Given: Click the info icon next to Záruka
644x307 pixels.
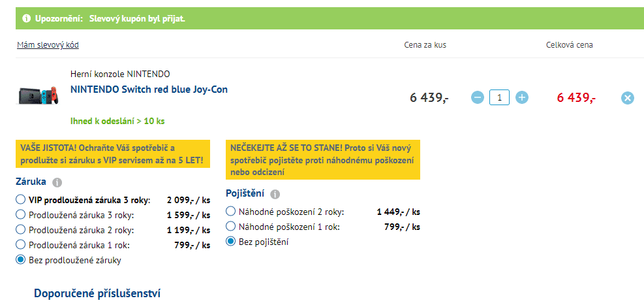Looking at the screenshot, I should (57, 183).
